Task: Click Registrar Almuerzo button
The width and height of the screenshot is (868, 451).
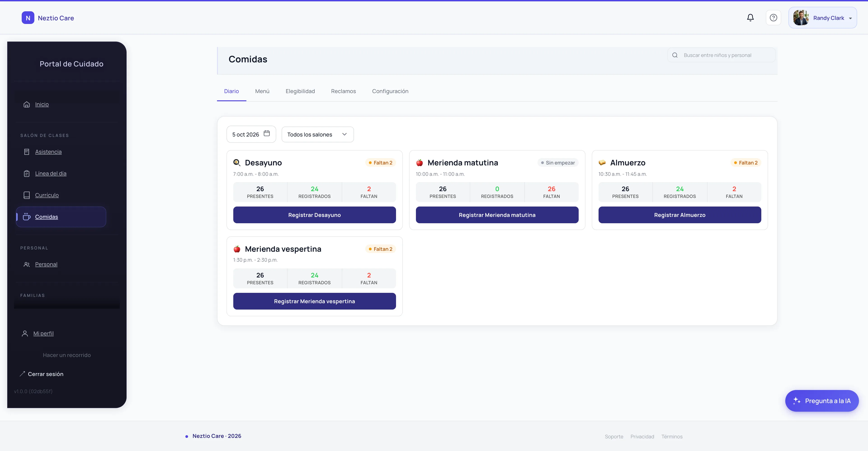Action: [x=679, y=215]
